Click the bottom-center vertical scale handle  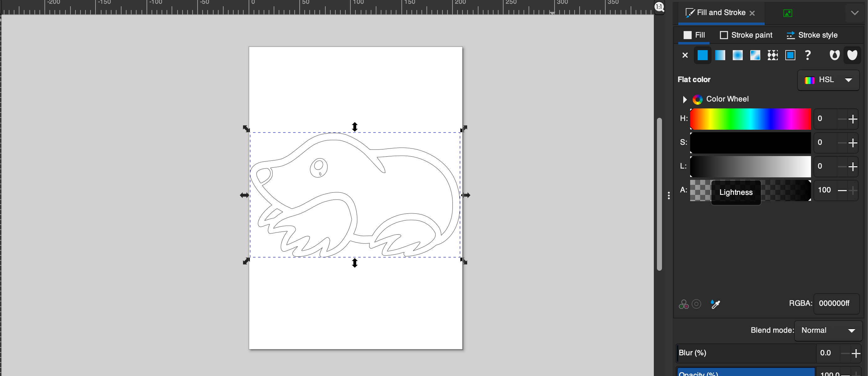pos(354,263)
